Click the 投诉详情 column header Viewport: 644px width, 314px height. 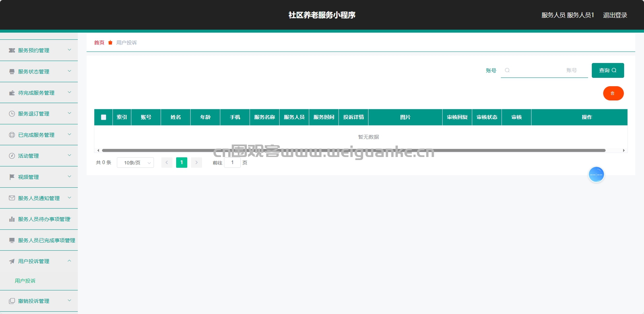[x=354, y=117]
